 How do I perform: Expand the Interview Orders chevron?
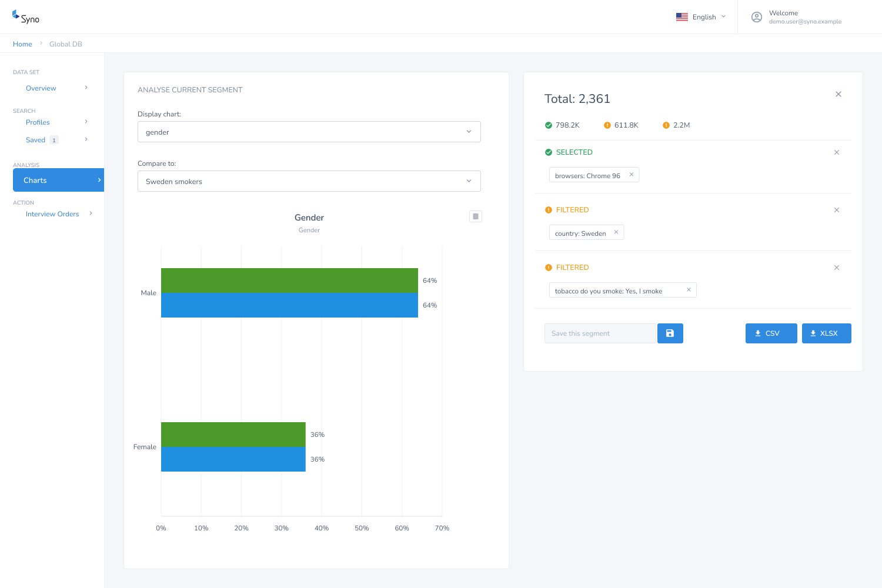coord(91,213)
